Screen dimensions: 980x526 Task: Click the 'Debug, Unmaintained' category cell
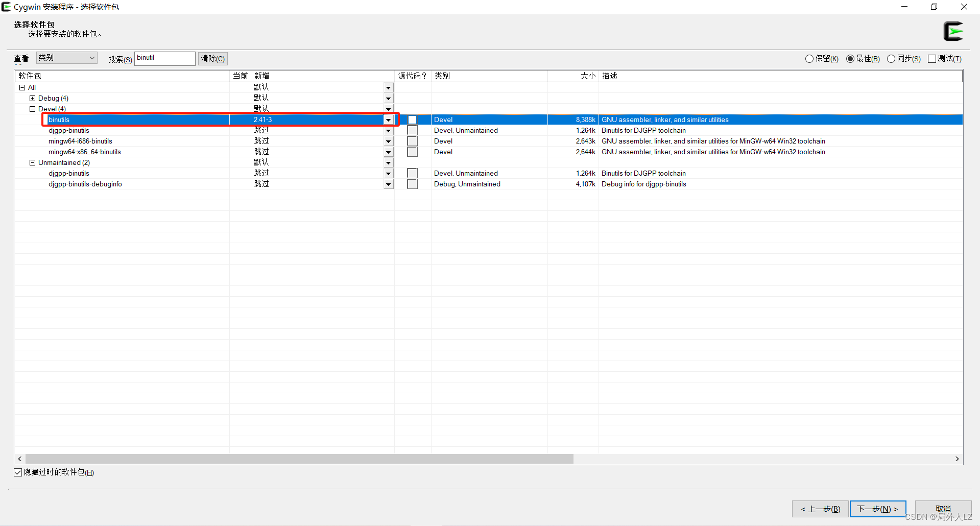(x=467, y=184)
